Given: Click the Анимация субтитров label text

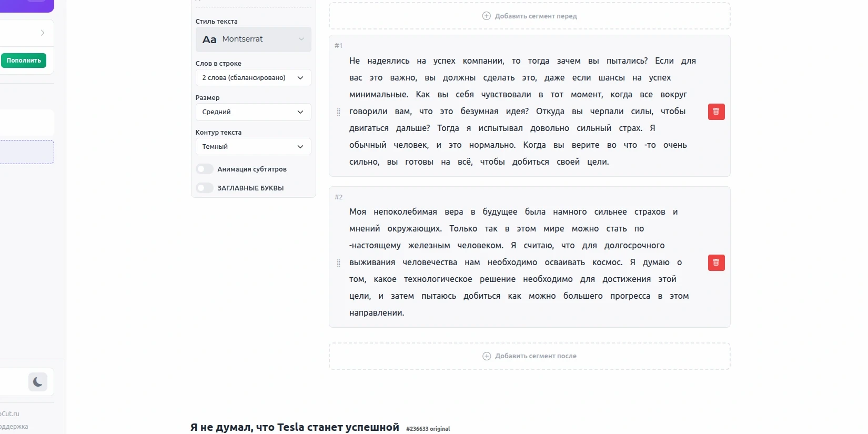Looking at the screenshot, I should [x=252, y=169].
